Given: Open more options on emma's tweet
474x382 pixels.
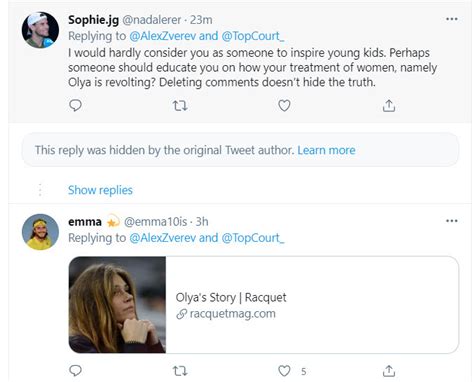Looking at the screenshot, I should [x=452, y=221].
